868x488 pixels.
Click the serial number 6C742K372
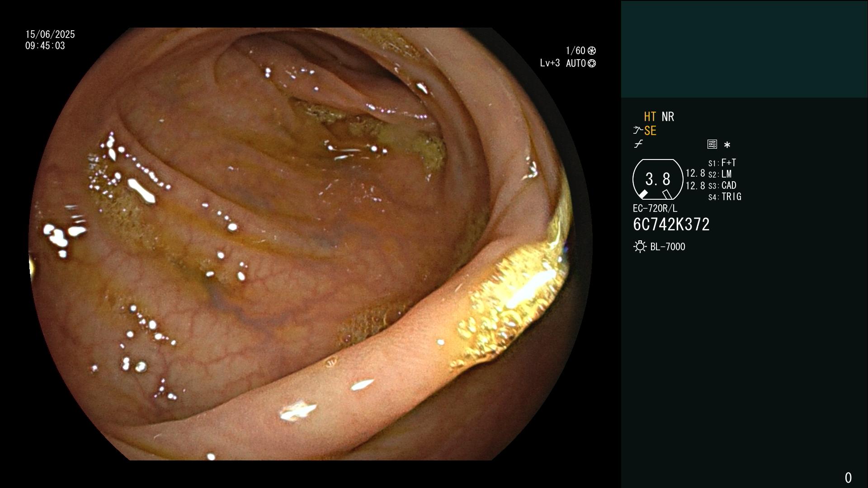671,225
